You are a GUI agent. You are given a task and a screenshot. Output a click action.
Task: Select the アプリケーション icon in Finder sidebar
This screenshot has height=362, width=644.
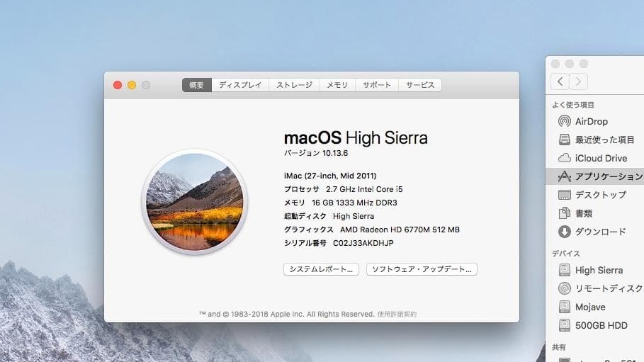click(565, 176)
